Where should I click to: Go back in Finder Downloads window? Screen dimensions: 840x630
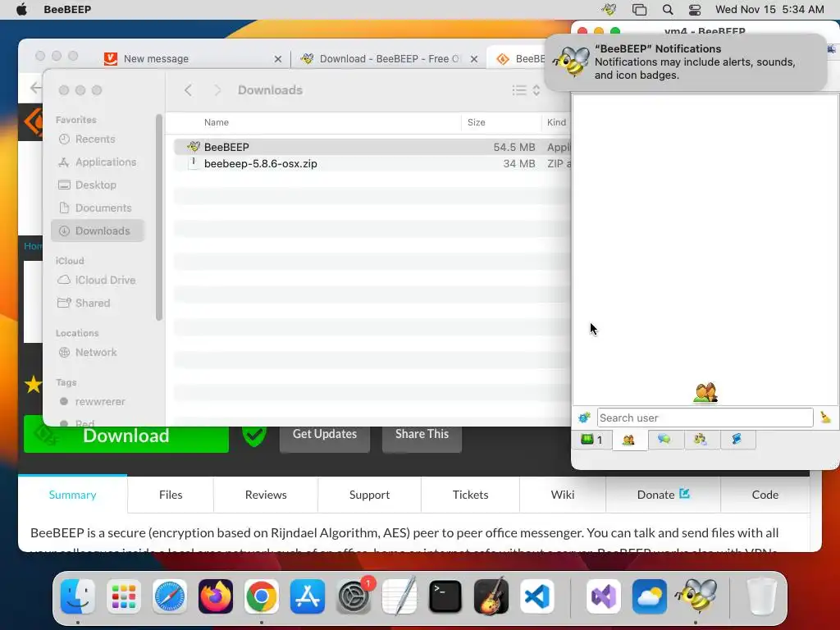pyautogui.click(x=188, y=90)
